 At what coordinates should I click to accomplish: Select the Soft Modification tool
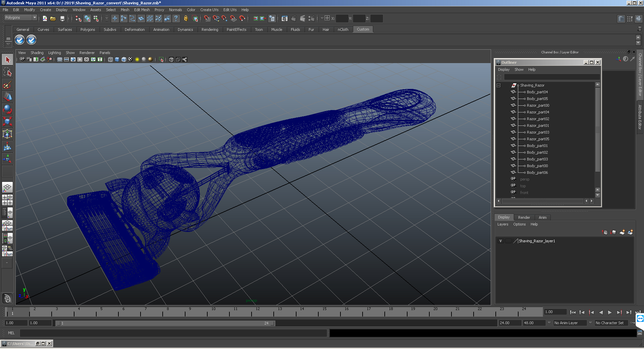point(7,146)
